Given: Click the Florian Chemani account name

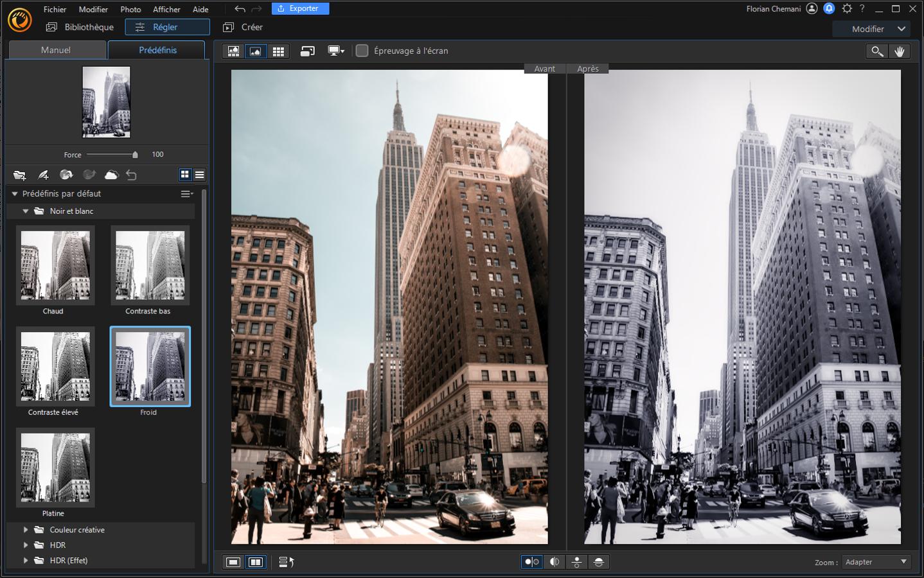Looking at the screenshot, I should [774, 9].
